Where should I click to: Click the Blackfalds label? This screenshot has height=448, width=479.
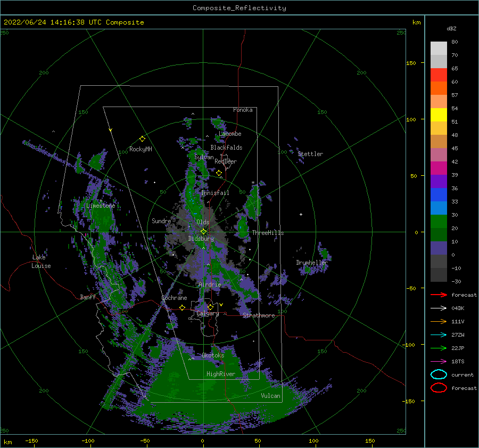(226, 148)
